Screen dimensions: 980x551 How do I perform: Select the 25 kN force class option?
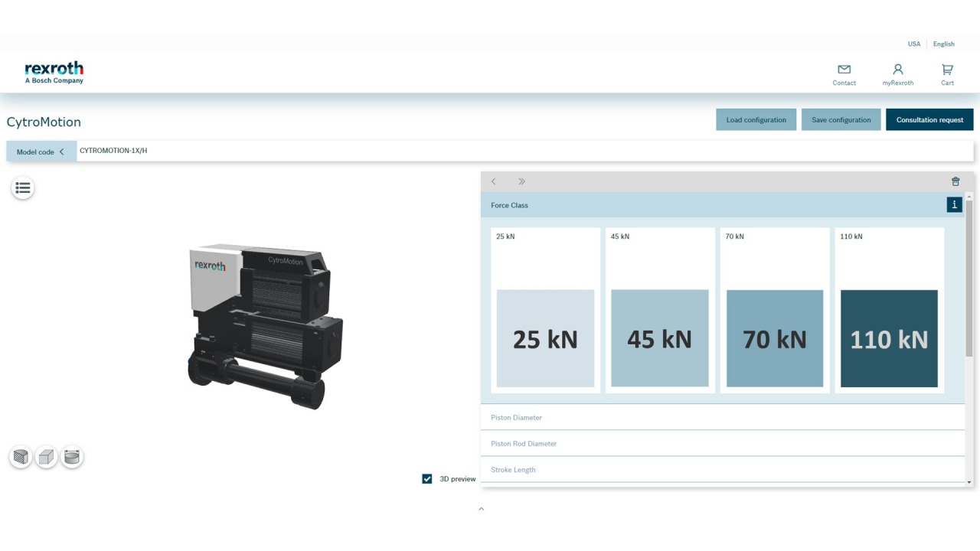(545, 338)
